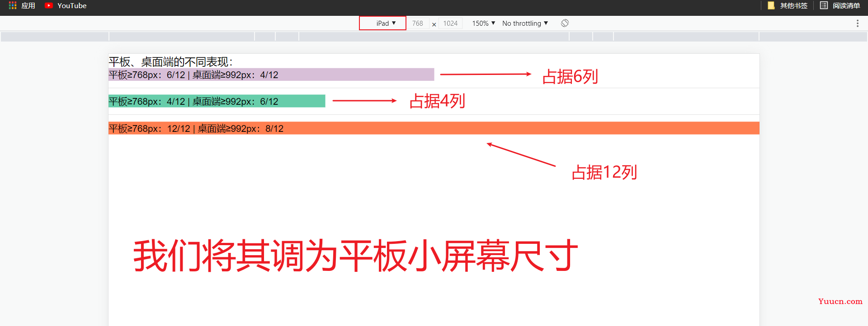Click the rotate device orientation icon
This screenshot has height=326, width=868.
(x=565, y=23)
